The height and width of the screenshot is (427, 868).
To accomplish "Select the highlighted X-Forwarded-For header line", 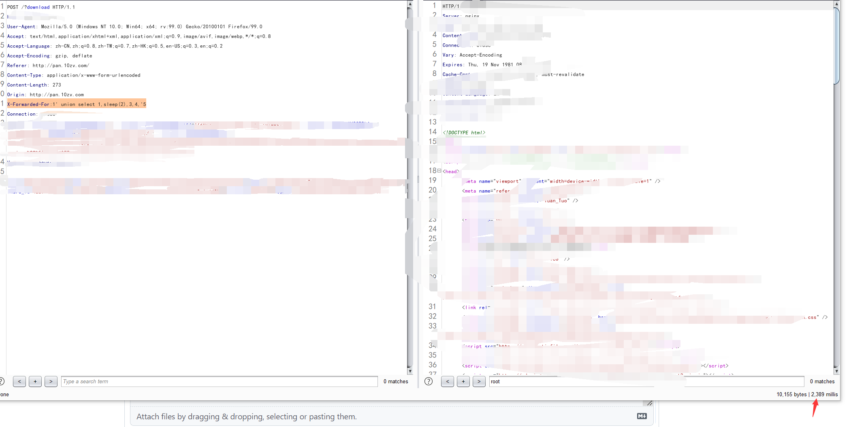I will coord(77,104).
